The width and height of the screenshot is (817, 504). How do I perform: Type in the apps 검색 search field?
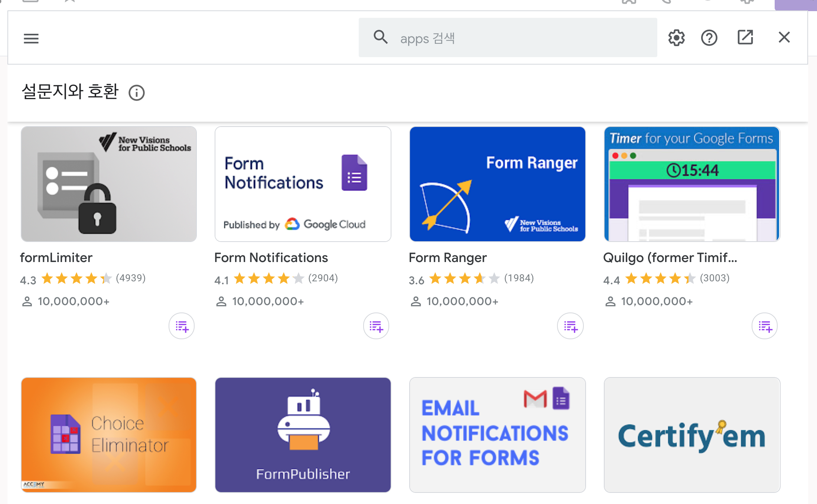520,38
